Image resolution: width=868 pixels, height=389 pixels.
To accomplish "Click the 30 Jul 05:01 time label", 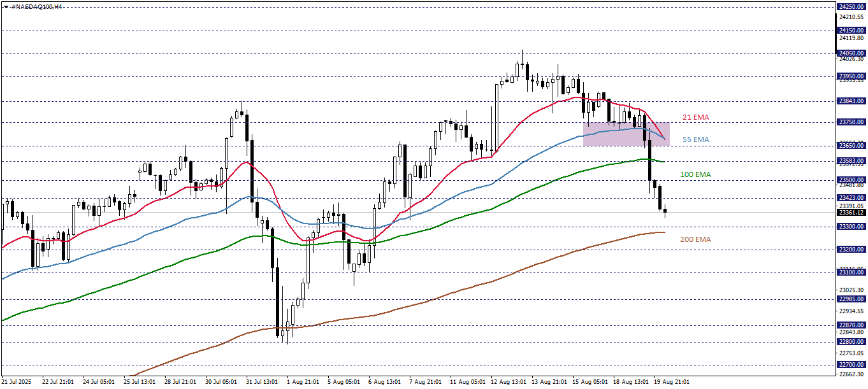I will [221, 382].
